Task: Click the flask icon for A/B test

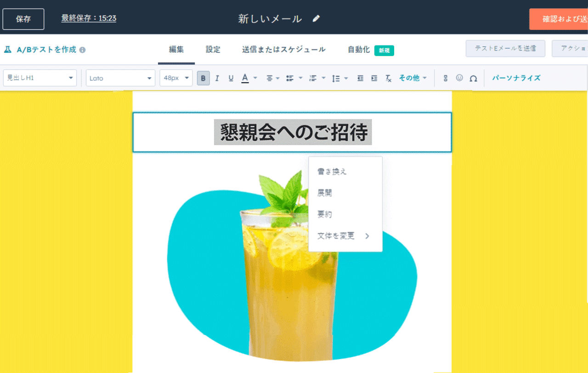Action: coord(7,50)
